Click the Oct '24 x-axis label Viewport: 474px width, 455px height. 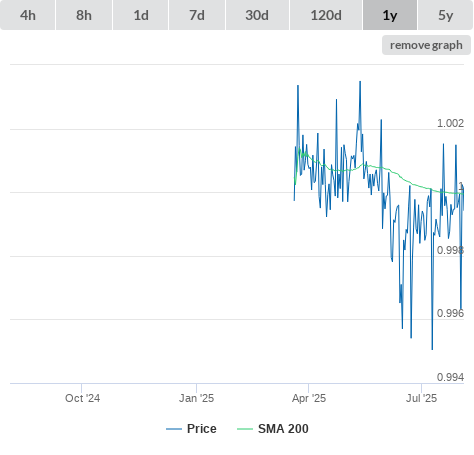point(82,398)
